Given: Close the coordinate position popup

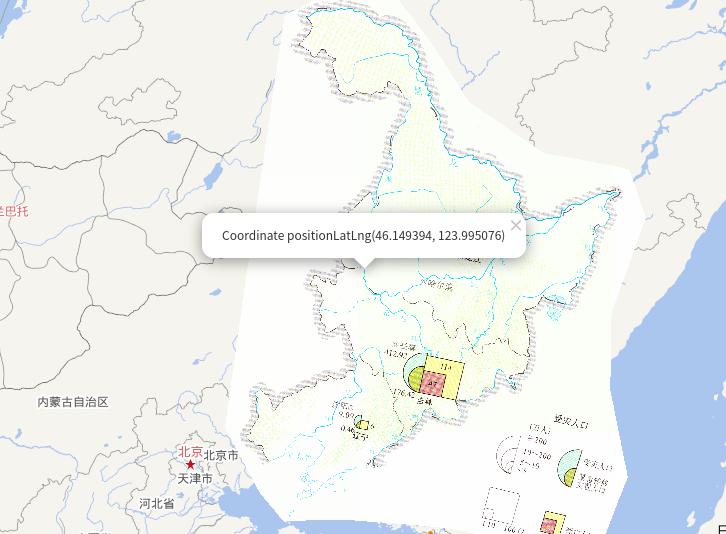Looking at the screenshot, I should coord(515,225).
